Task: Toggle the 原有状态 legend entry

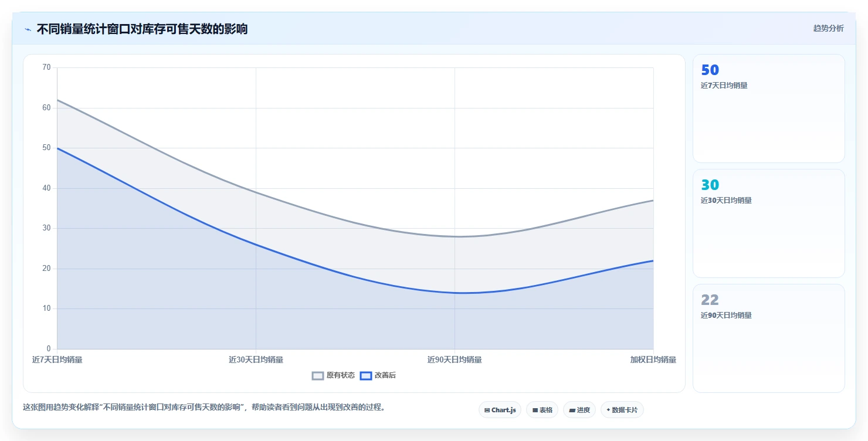Action: click(333, 375)
